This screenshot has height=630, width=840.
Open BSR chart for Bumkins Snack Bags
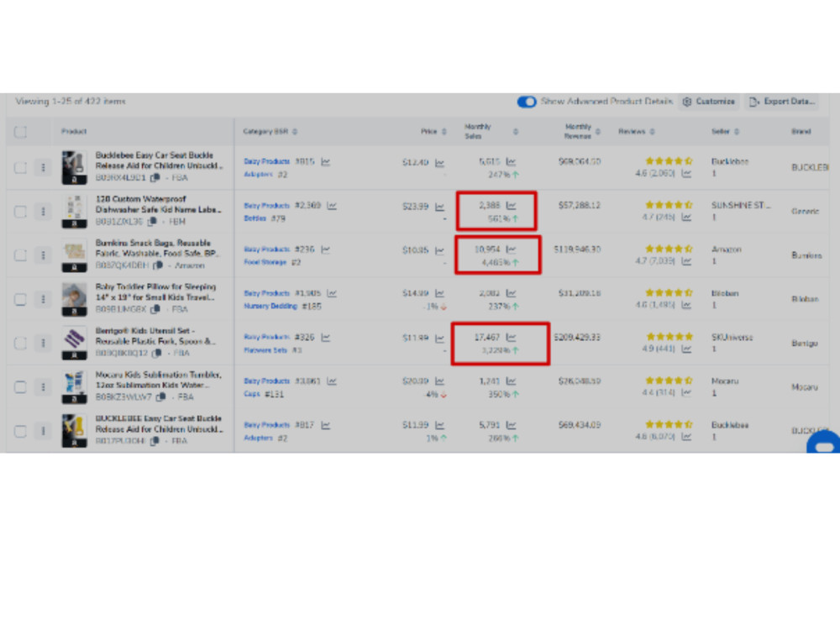point(326,249)
